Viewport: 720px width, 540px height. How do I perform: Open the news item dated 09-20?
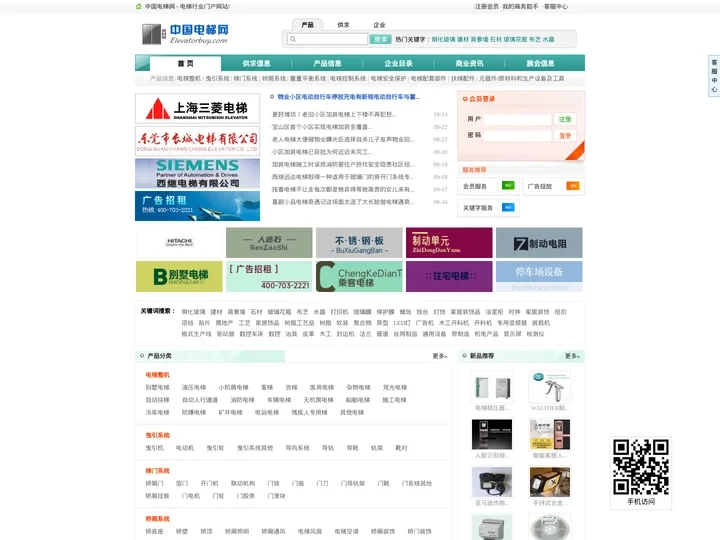(322, 152)
